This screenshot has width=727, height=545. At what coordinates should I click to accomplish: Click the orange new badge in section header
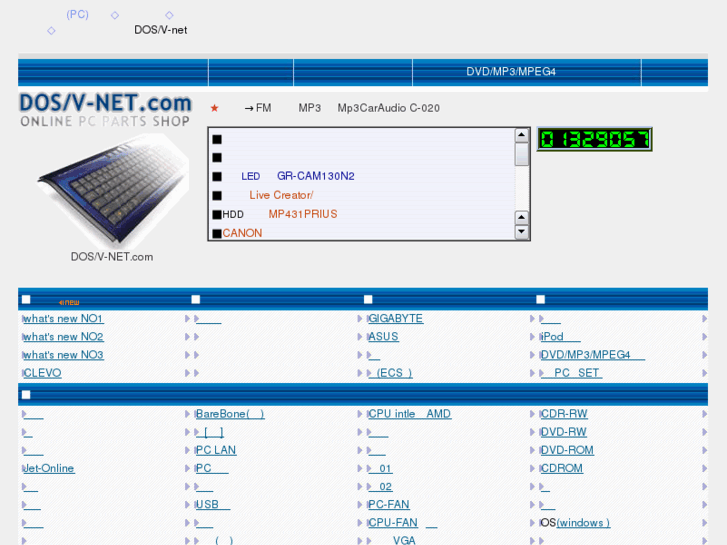click(x=69, y=302)
